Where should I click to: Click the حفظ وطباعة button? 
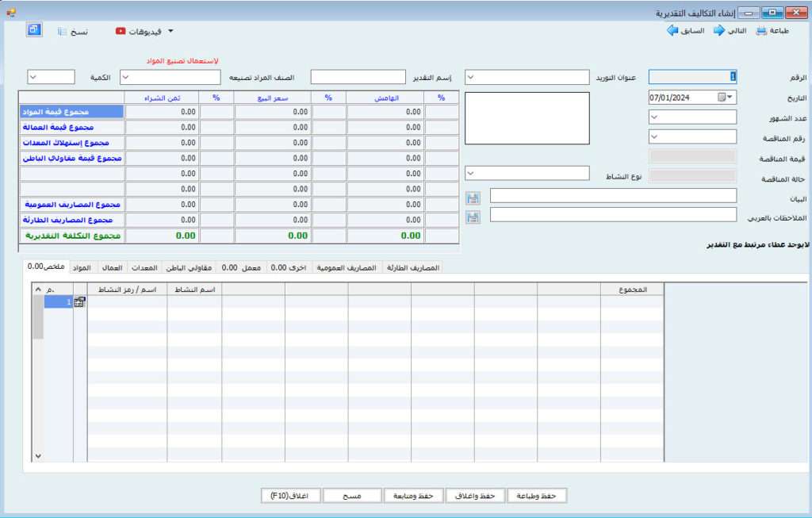click(x=537, y=496)
